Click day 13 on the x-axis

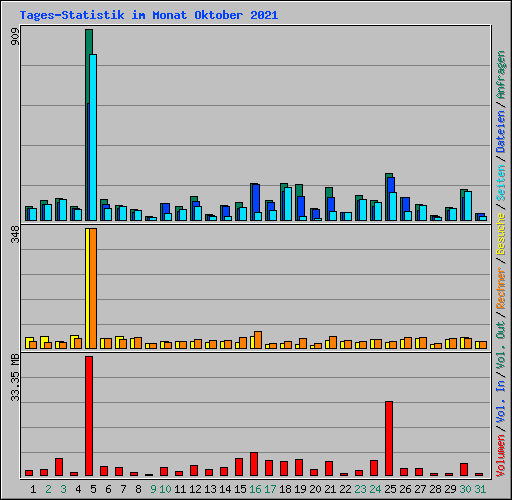[210, 489]
